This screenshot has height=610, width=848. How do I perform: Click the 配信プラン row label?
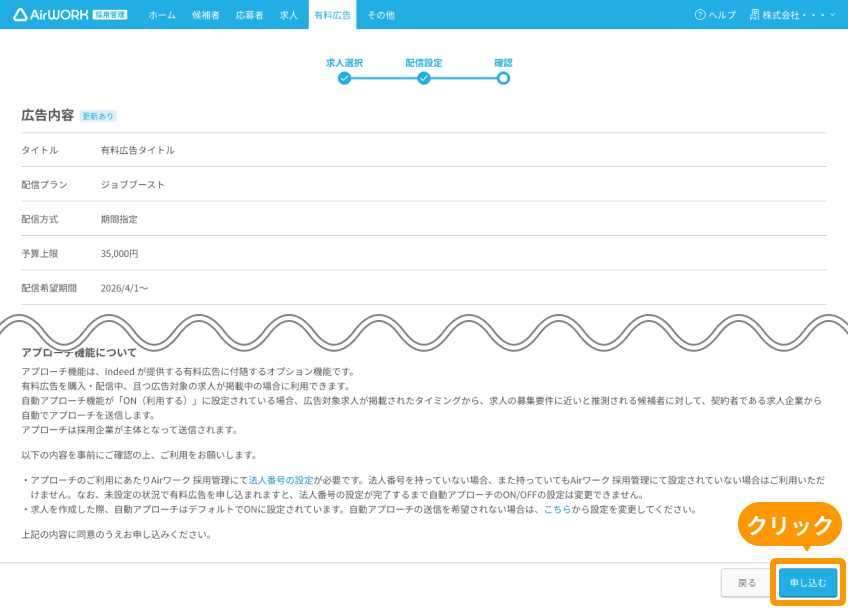[44, 185]
